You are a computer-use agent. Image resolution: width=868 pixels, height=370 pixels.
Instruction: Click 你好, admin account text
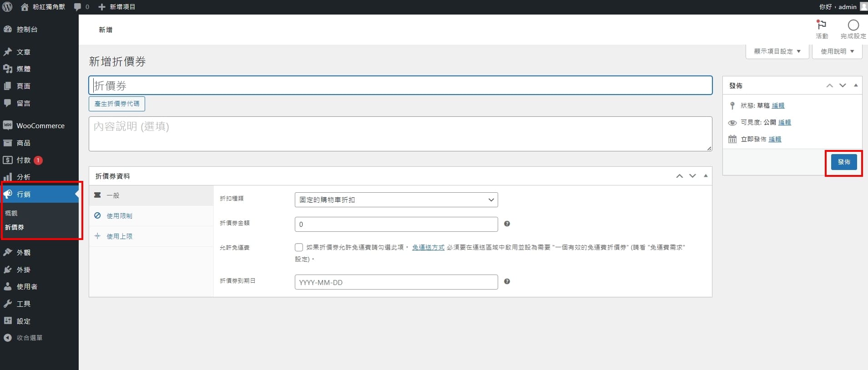(x=838, y=7)
